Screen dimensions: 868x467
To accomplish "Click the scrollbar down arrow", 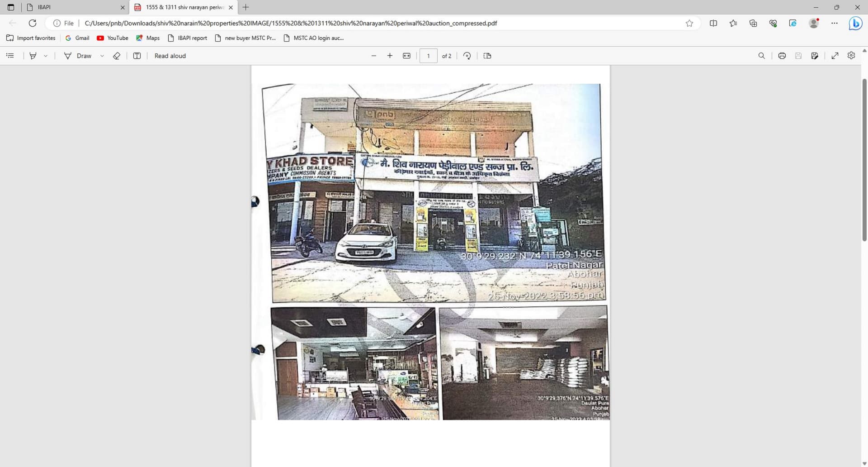I will [864, 463].
